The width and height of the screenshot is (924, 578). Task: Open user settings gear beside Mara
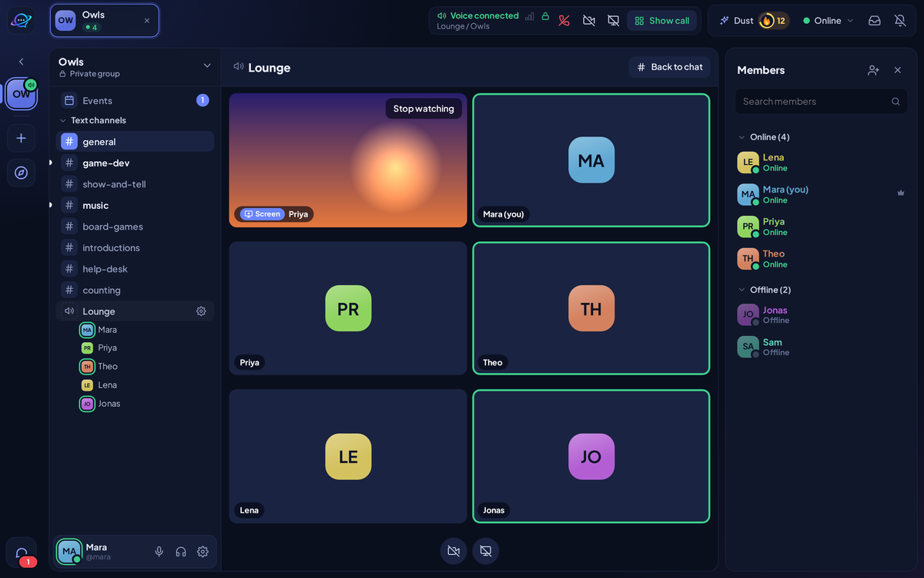[x=203, y=552]
